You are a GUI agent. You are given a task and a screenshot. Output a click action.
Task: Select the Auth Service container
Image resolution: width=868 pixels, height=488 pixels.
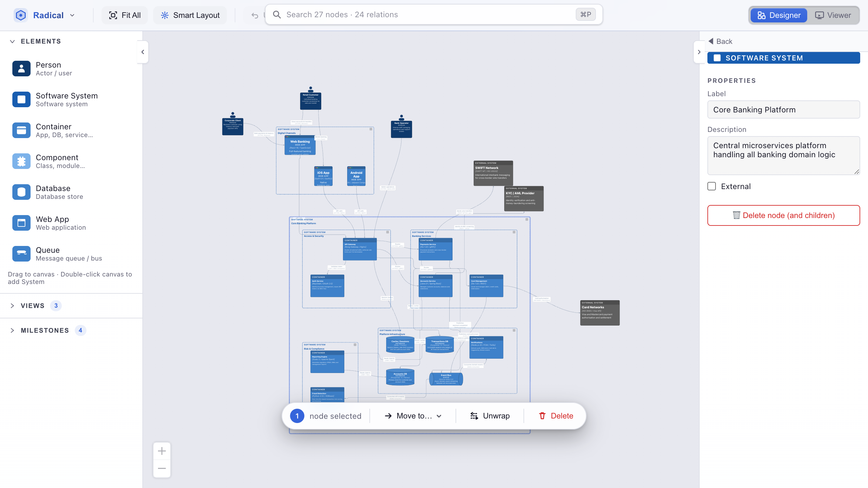pyautogui.click(x=327, y=286)
